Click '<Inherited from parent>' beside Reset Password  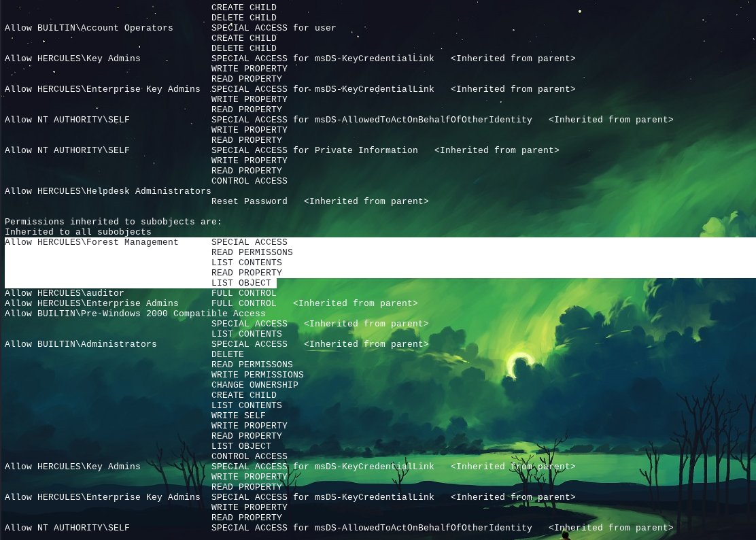click(x=366, y=201)
